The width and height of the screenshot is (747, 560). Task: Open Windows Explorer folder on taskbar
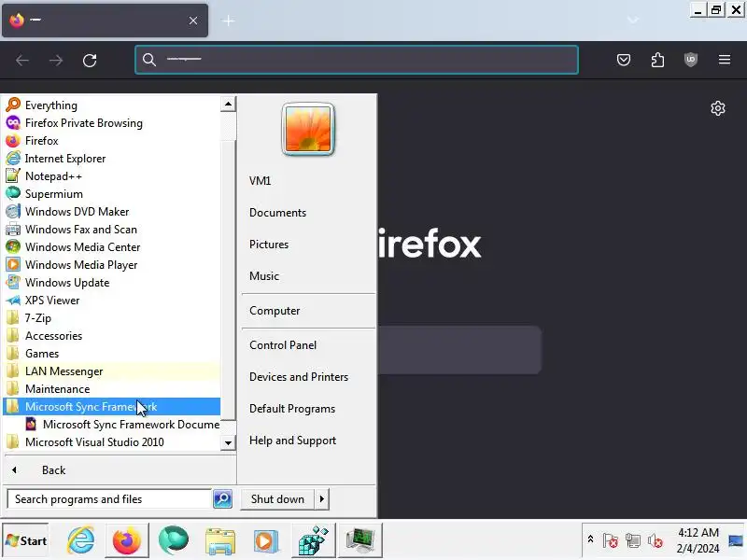[220, 541]
